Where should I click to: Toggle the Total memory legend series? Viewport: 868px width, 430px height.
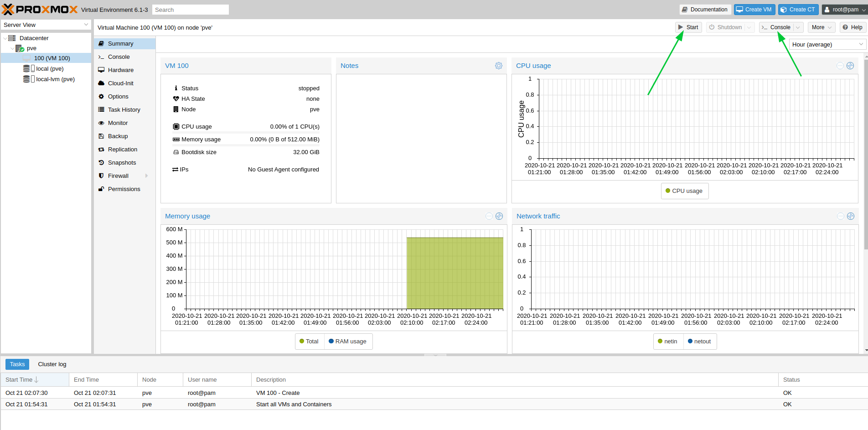310,341
